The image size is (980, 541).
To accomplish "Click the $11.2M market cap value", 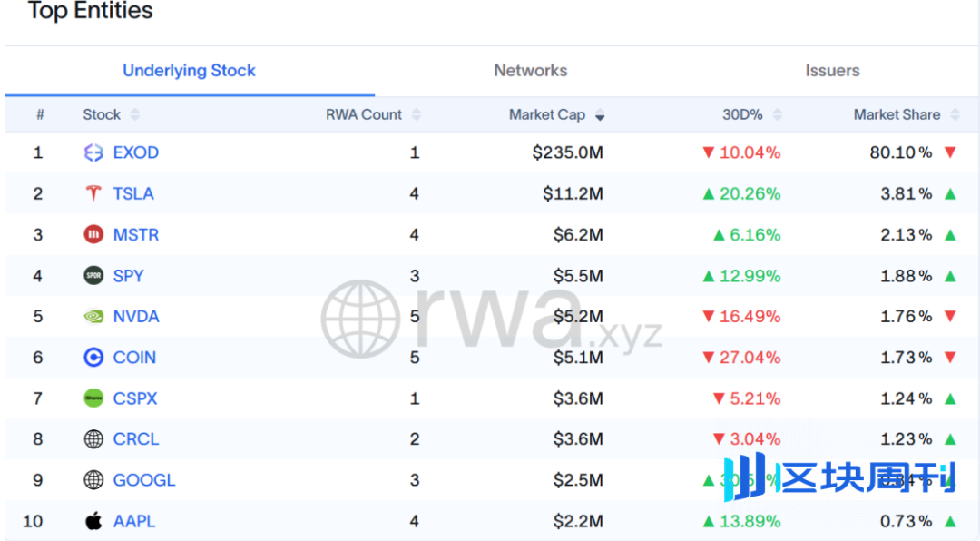I will tap(573, 194).
